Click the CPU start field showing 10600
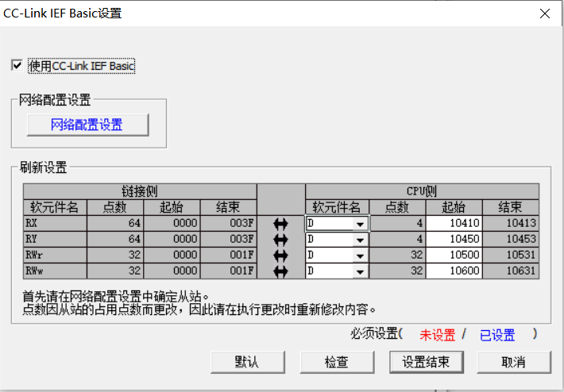 click(x=454, y=271)
